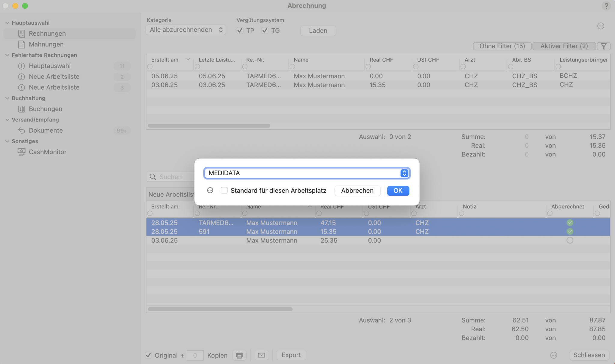This screenshot has height=364, width=615.
Task: Click Ohne Filter (15) button
Action: click(502, 46)
